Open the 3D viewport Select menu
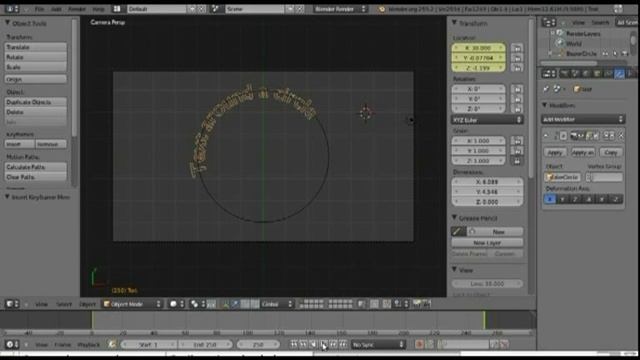The image size is (640, 360). point(64,304)
